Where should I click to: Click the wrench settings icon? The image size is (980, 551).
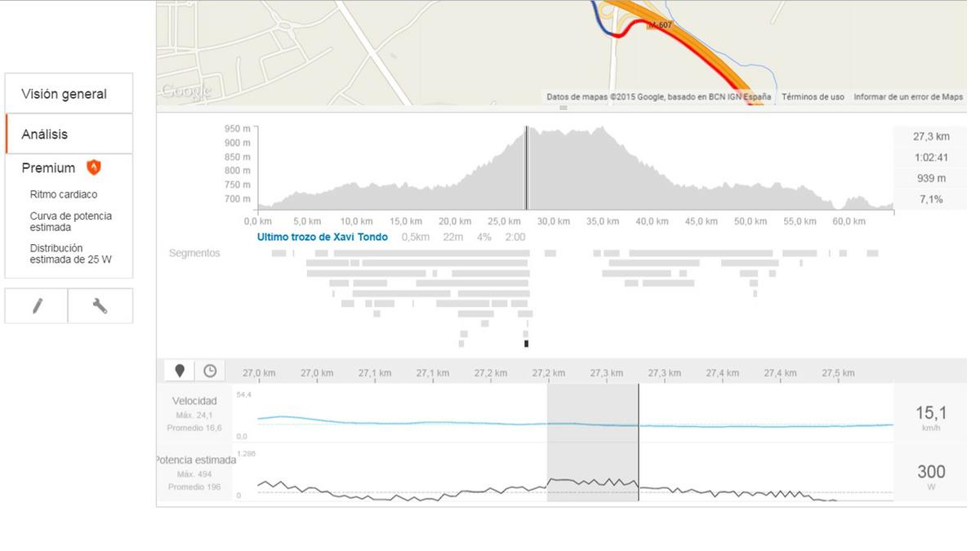(100, 305)
